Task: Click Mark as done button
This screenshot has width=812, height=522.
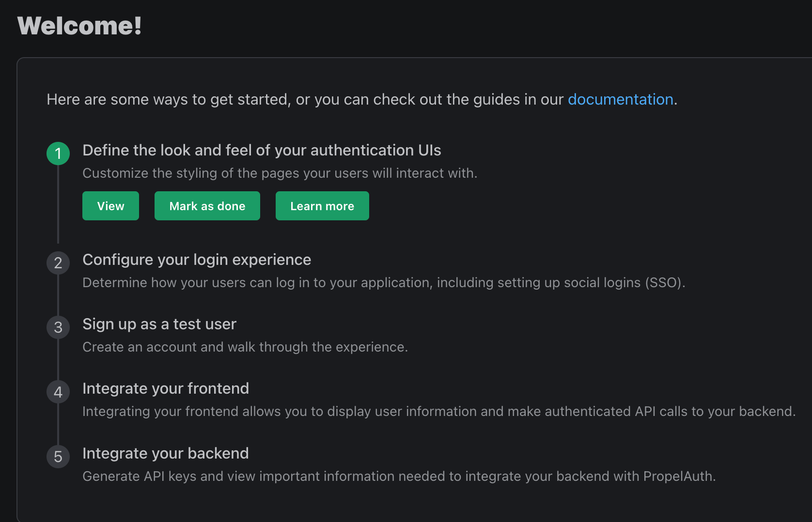Action: [207, 206]
